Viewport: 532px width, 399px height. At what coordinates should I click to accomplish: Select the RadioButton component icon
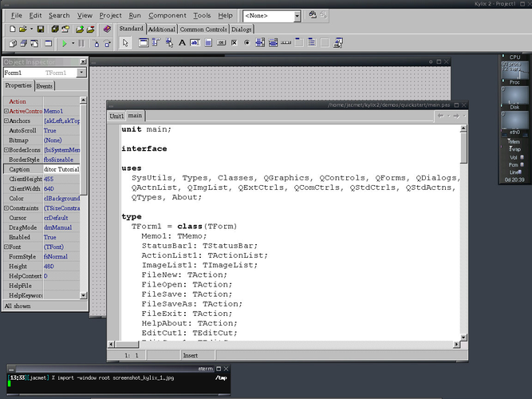(x=247, y=43)
